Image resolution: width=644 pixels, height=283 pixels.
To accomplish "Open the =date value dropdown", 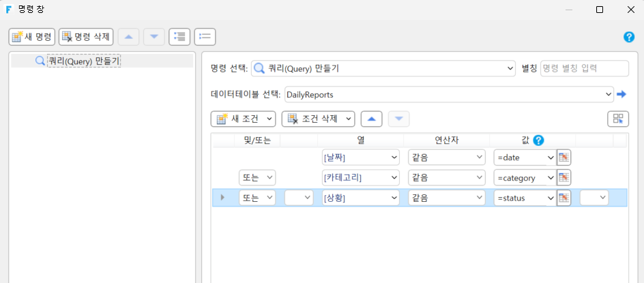I will (x=525, y=158).
